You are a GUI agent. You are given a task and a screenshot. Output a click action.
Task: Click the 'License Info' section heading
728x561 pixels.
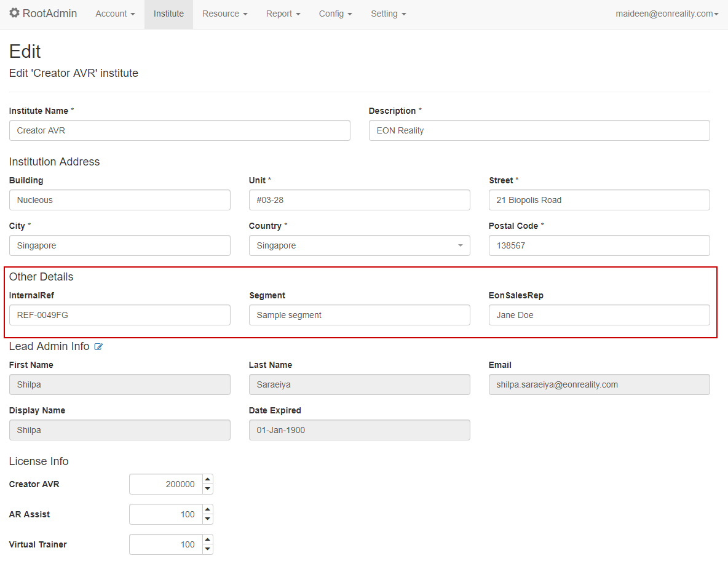click(x=39, y=461)
